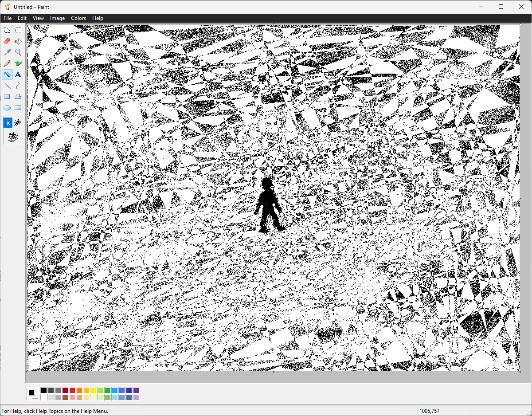532x416 pixels.
Task: Choose the medium airbrush spray size
Action: (18, 122)
